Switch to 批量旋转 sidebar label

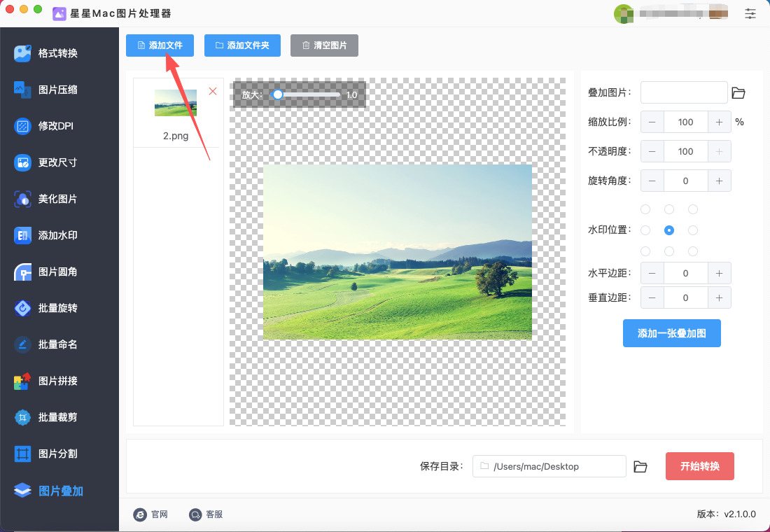58,308
